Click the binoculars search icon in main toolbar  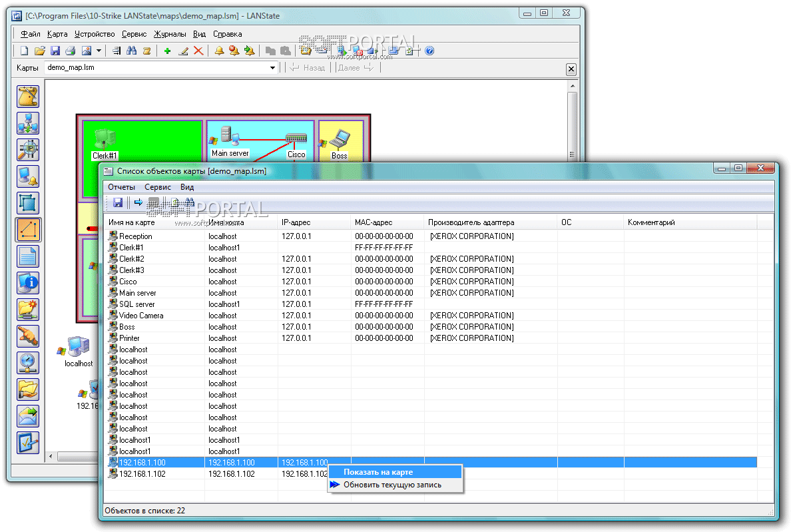point(131,51)
